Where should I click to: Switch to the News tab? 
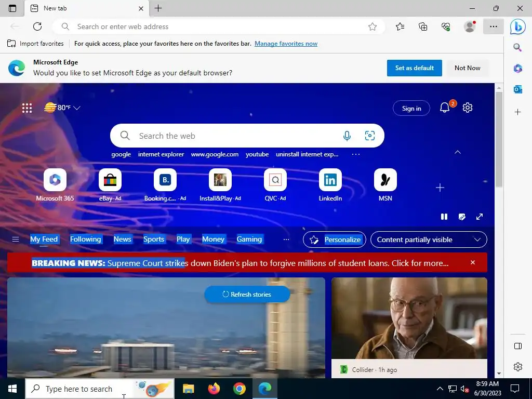coord(122,239)
